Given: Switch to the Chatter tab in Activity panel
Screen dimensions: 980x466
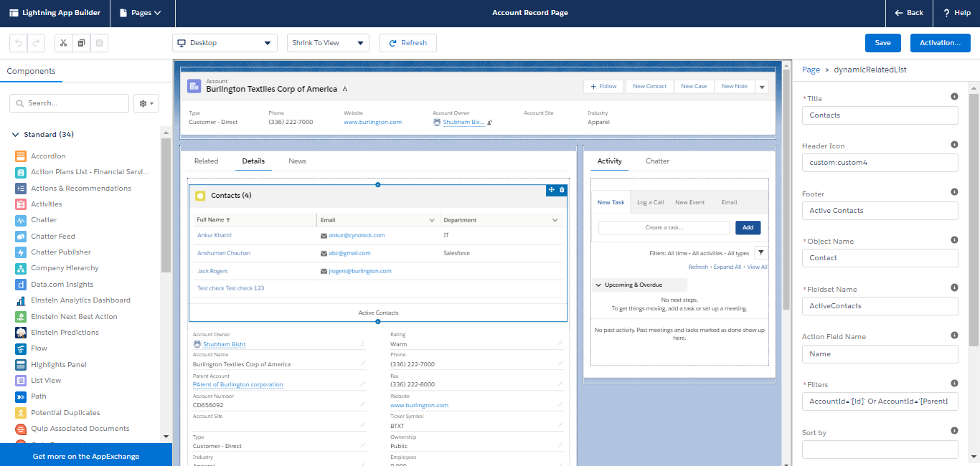Looking at the screenshot, I should (x=656, y=161).
